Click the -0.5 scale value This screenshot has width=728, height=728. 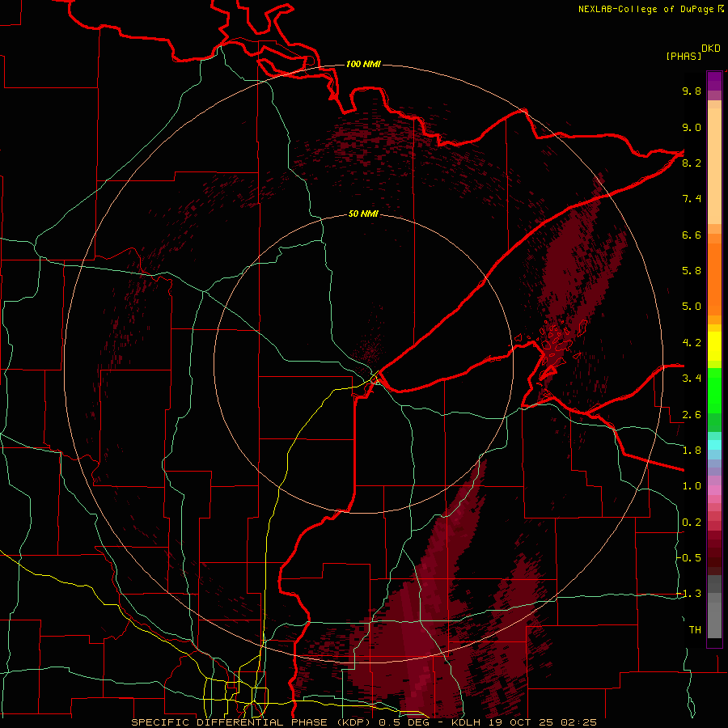coord(688,558)
